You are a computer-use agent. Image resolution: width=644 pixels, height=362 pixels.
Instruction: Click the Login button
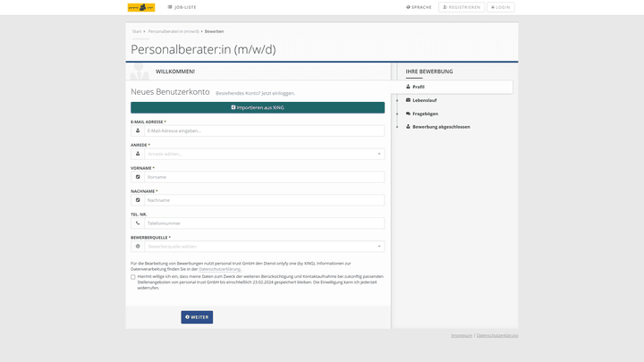[x=501, y=7]
